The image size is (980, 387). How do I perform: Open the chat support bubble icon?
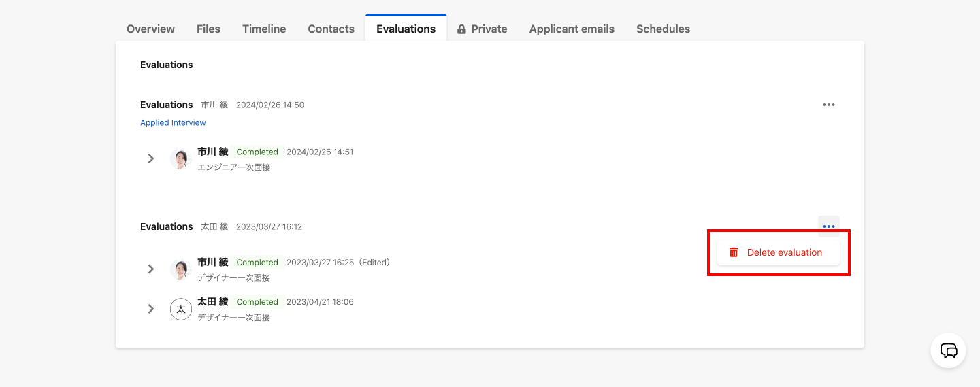tap(949, 350)
